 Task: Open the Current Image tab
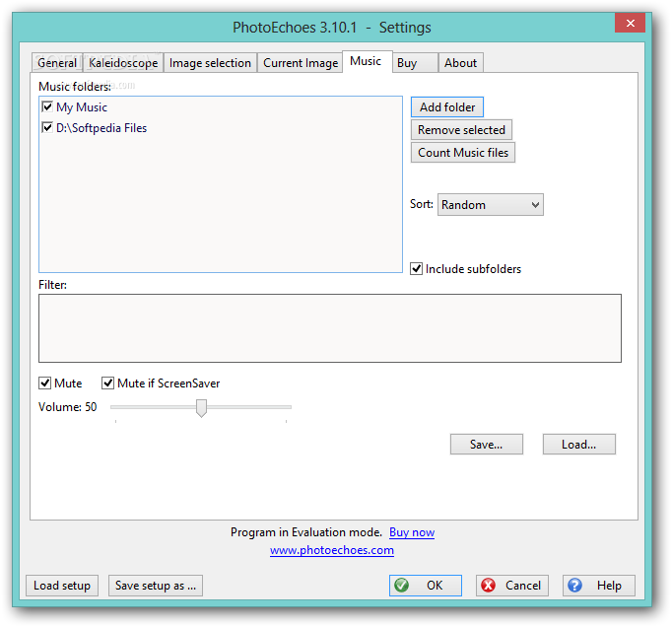301,63
